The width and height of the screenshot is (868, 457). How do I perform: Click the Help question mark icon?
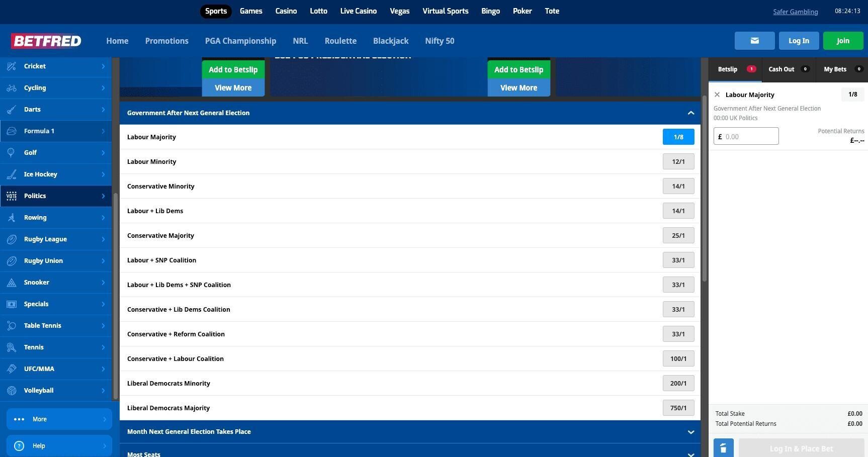point(19,445)
